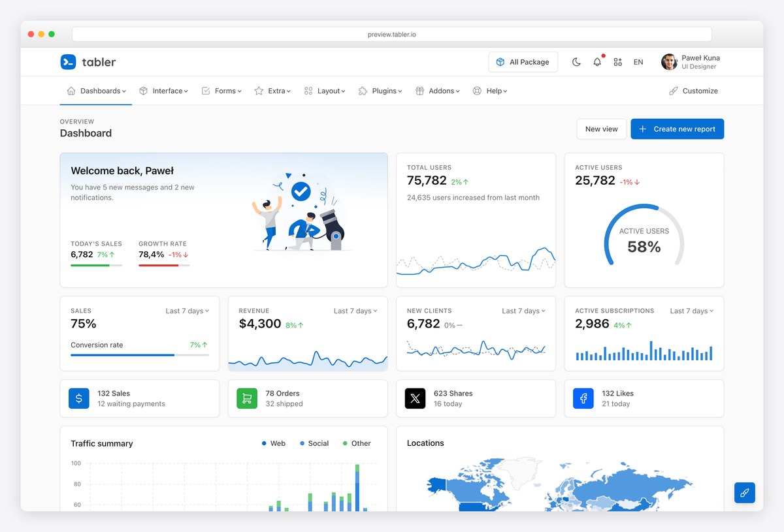Click Growth Rate red progress bar
784x532 pixels.
(164, 265)
